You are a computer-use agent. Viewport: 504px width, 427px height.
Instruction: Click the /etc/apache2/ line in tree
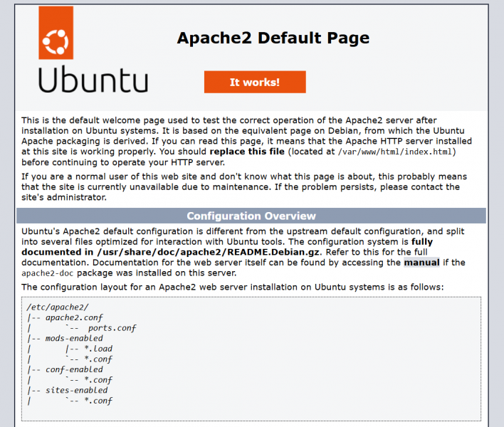tap(58, 307)
